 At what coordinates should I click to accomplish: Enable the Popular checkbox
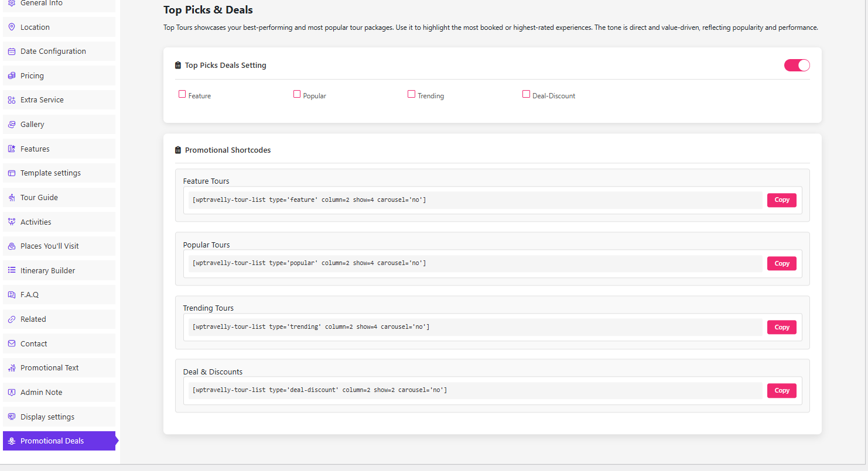pyautogui.click(x=297, y=94)
